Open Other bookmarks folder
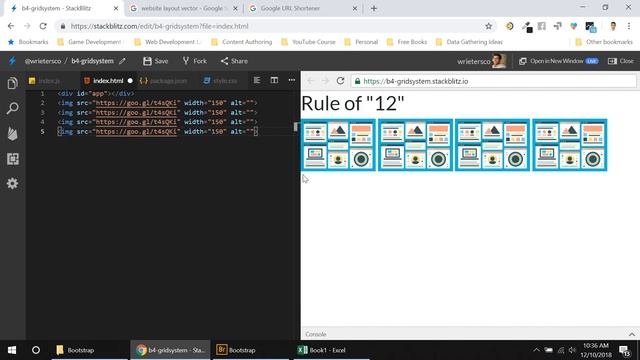Screen dimensions: 640x360 click(604, 42)
